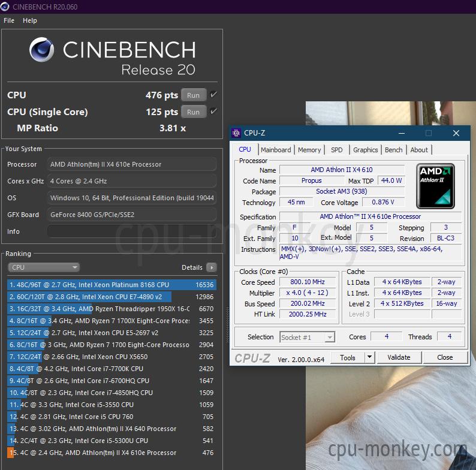Select ranking row Xeon CPU E7-4890 v2
Screen dimensions: 476x470
point(112,297)
